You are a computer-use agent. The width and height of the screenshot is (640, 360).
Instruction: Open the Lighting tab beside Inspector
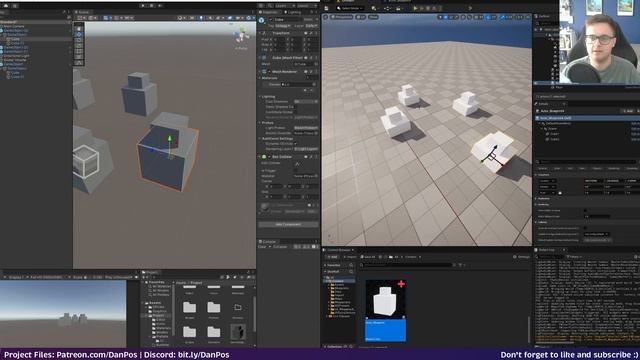pyautogui.click(x=293, y=12)
